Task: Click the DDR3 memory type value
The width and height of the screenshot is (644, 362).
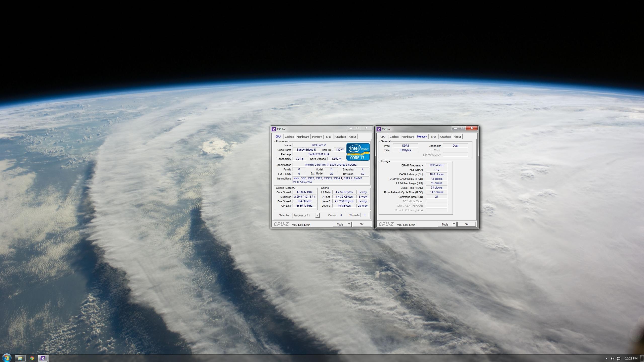Action: [405, 146]
